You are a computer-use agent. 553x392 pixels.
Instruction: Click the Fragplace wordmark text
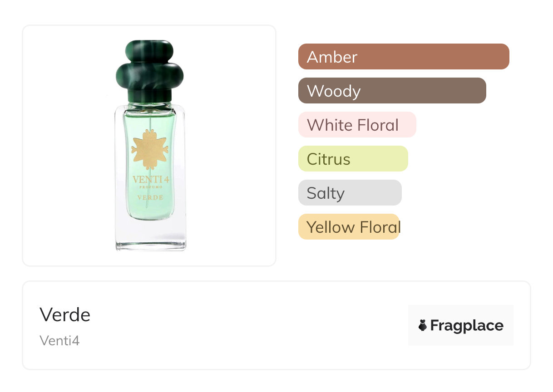467,325
